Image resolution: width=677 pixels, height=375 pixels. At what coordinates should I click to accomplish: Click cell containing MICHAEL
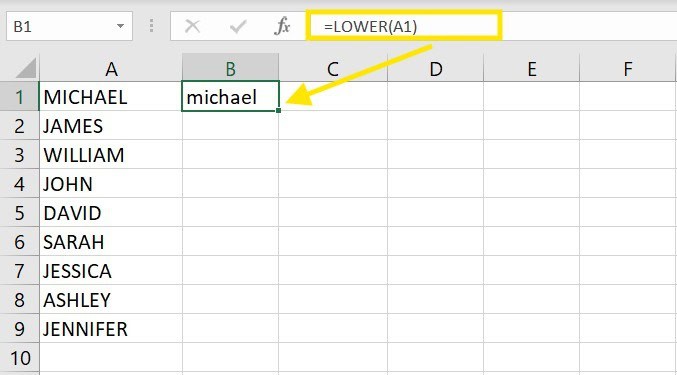(111, 97)
